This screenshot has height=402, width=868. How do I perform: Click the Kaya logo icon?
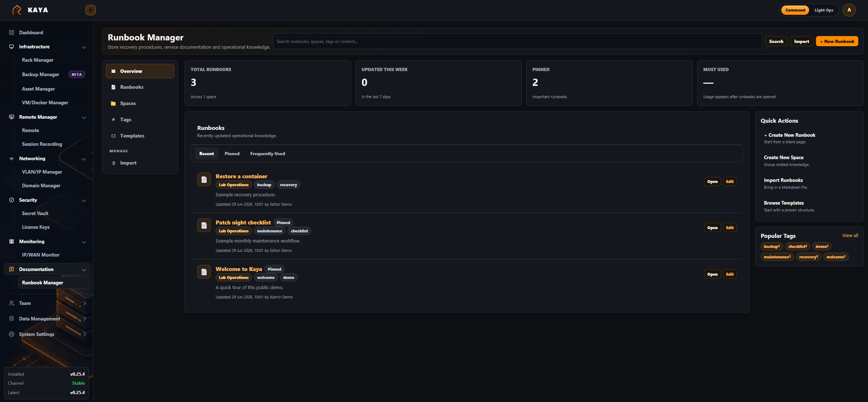click(17, 10)
